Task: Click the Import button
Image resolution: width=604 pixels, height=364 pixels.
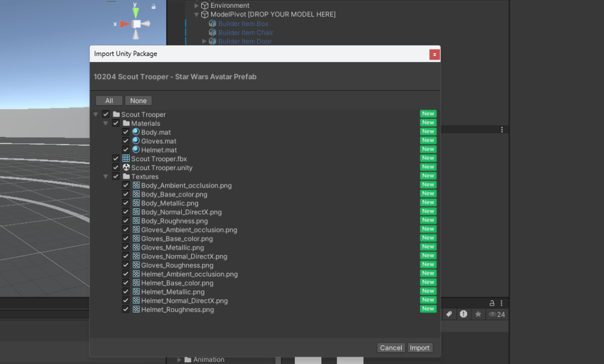Action: 419,347
